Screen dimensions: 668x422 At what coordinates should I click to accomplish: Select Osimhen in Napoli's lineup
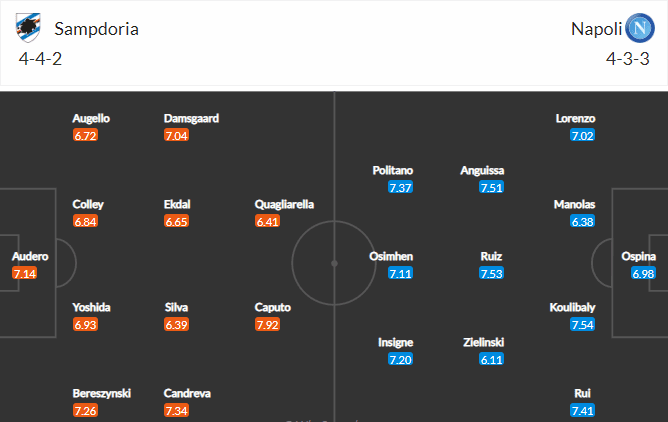(x=391, y=256)
